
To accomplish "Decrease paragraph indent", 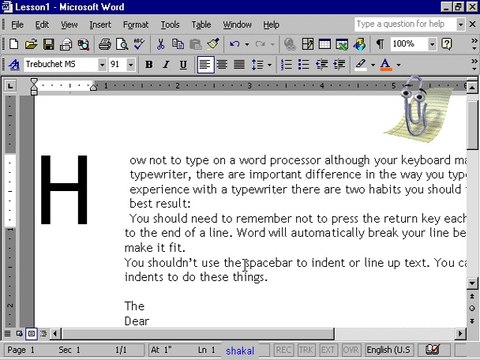I will coord(322,64).
